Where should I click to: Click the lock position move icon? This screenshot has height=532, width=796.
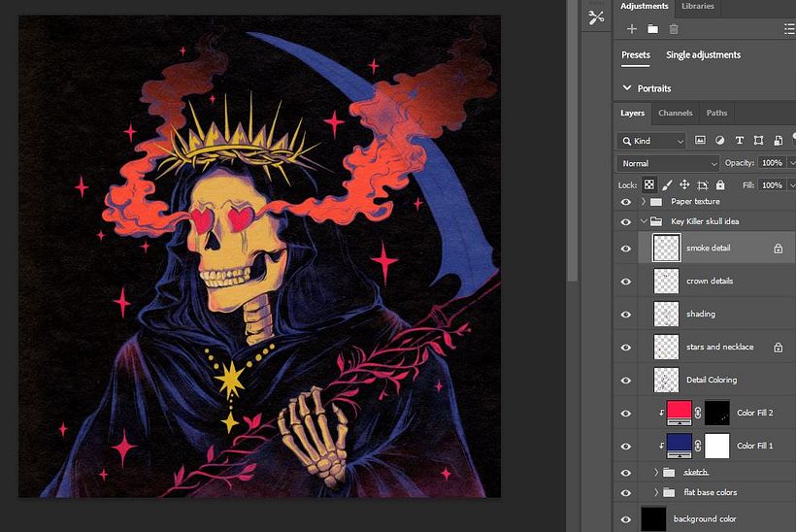pyautogui.click(x=684, y=184)
